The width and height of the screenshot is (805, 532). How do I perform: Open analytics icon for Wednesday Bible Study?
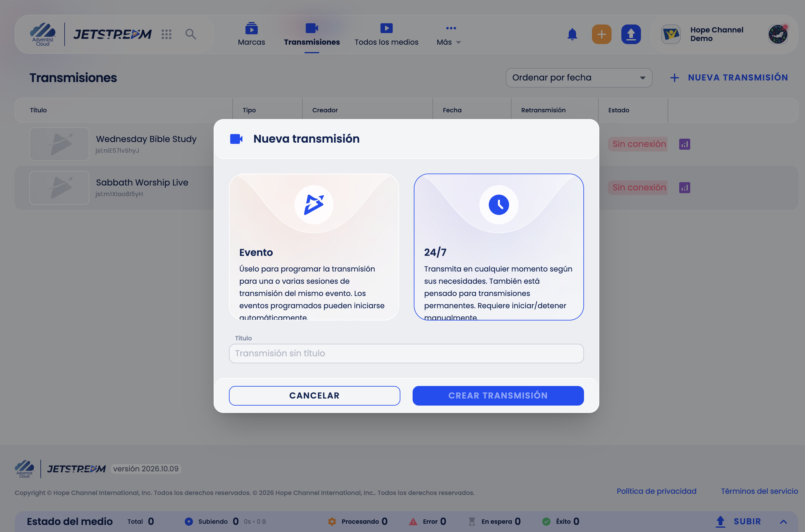[685, 144]
